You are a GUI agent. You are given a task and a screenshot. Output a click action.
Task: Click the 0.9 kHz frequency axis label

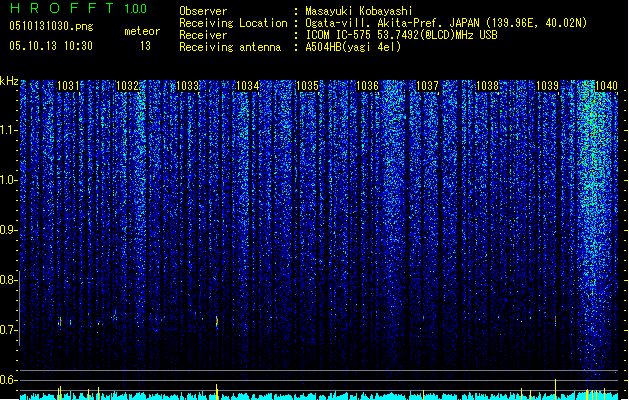[x=8, y=230]
